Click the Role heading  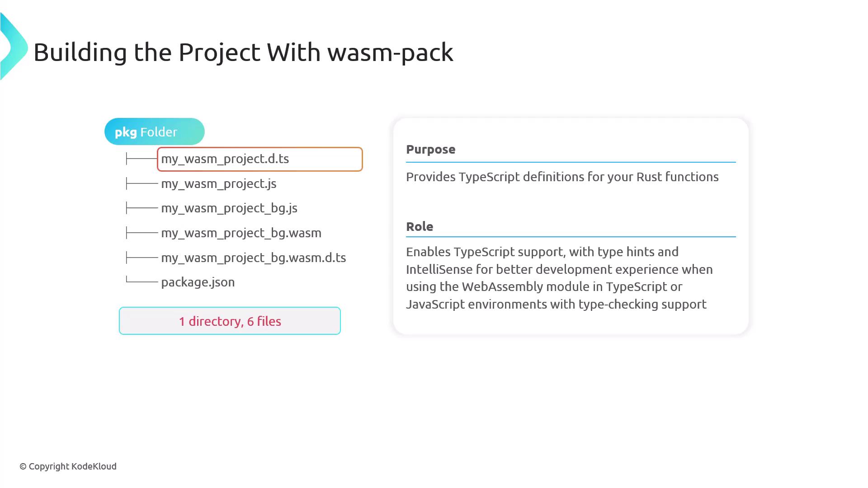(x=419, y=227)
